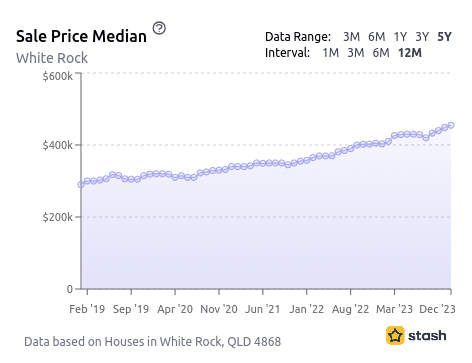The height and width of the screenshot is (363, 472).
Task: Set data range to 1Y
Action: [400, 36]
